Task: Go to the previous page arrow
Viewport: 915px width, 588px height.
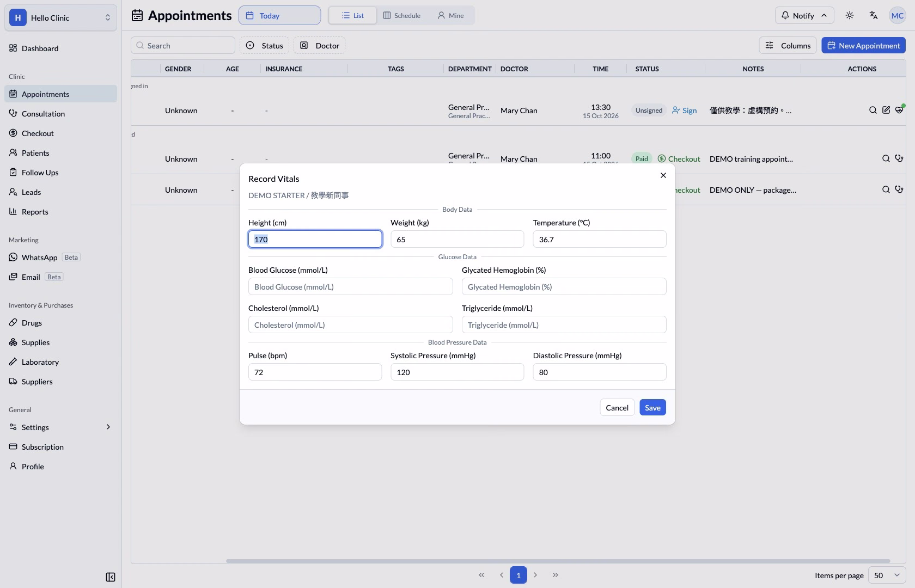Action: [502, 575]
